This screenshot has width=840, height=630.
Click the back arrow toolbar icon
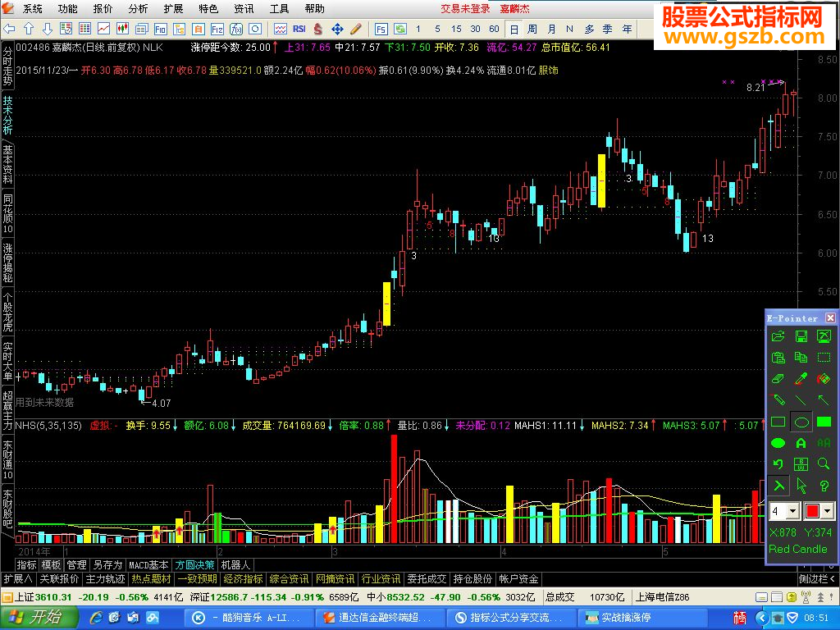(9, 29)
